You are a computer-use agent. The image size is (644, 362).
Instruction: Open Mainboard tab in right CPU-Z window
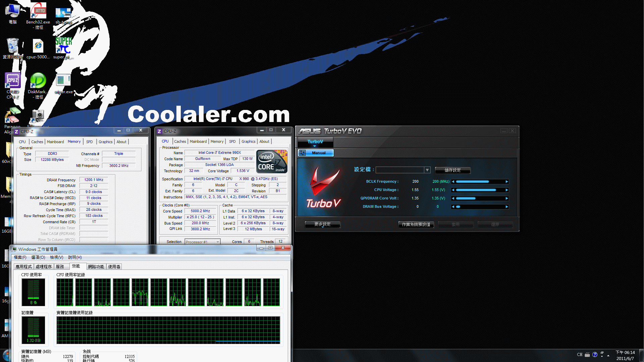coord(198,141)
